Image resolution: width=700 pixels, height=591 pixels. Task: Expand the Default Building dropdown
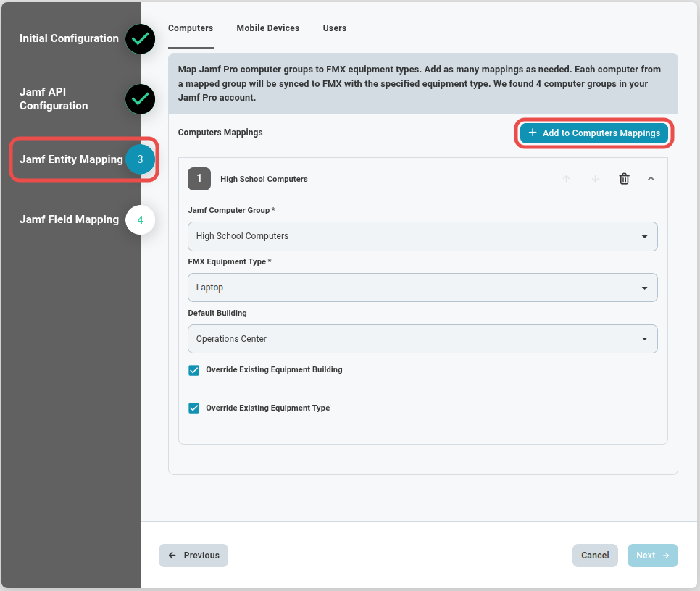tap(422, 339)
